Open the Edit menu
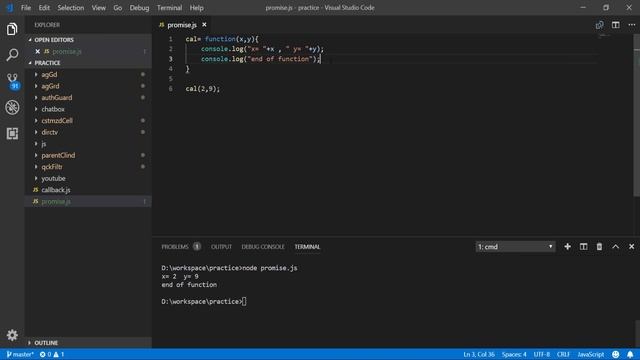Viewport: 640px width, 360px height. [44, 8]
